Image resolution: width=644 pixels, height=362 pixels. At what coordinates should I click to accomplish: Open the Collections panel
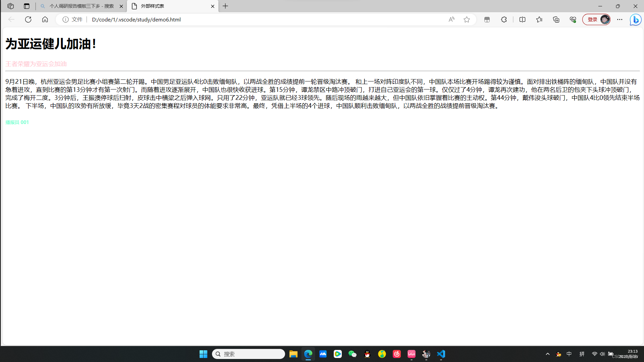coord(556,19)
